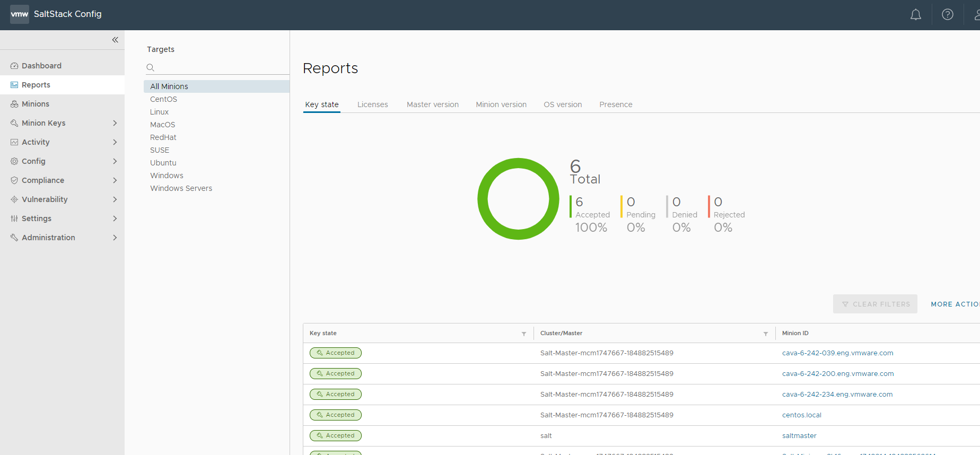Click the Clear Filters button
Screen dimensions: 980x455
pos(875,304)
